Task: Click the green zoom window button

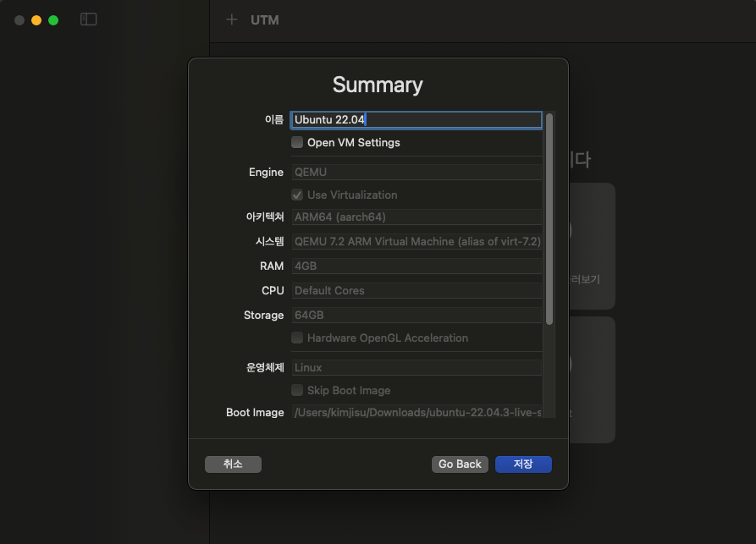Action: pos(53,20)
